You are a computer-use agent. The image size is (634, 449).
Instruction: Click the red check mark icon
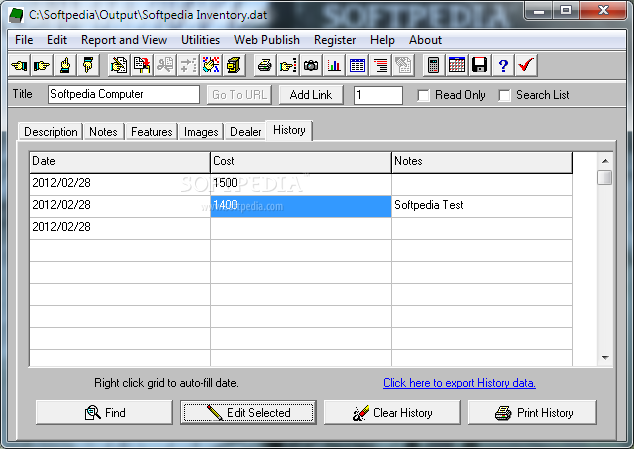(x=526, y=65)
